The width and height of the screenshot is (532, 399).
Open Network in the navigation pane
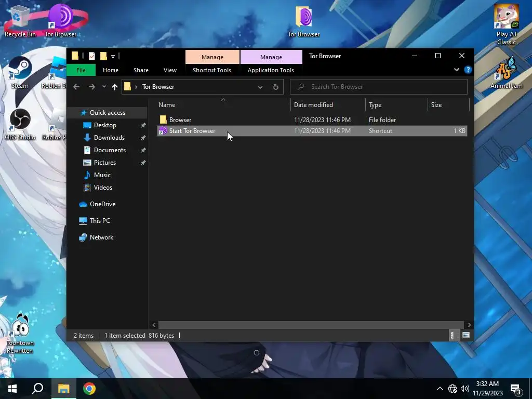(101, 237)
